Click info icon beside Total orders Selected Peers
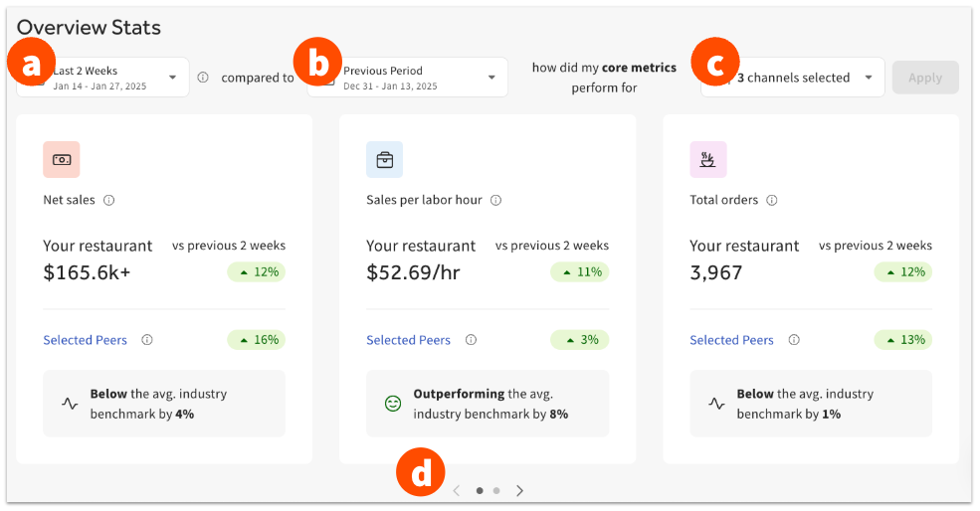Viewport: 980px width, 511px height. pyautogui.click(x=794, y=340)
